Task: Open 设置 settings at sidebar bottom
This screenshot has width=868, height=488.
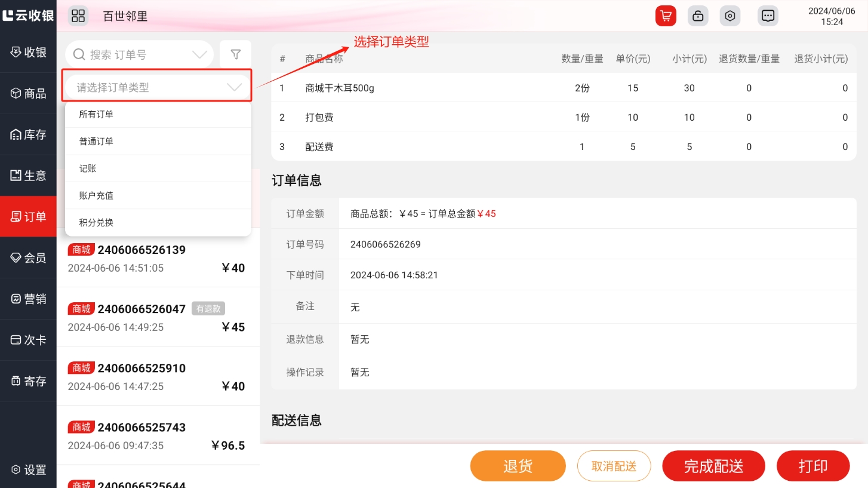Action: [x=28, y=469]
